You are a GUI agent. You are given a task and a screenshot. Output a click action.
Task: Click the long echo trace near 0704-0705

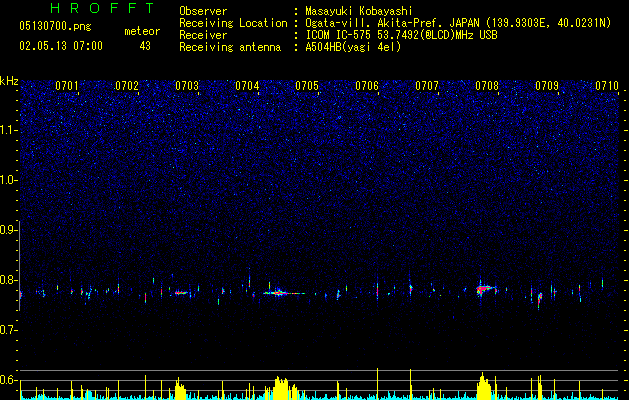tap(284, 293)
